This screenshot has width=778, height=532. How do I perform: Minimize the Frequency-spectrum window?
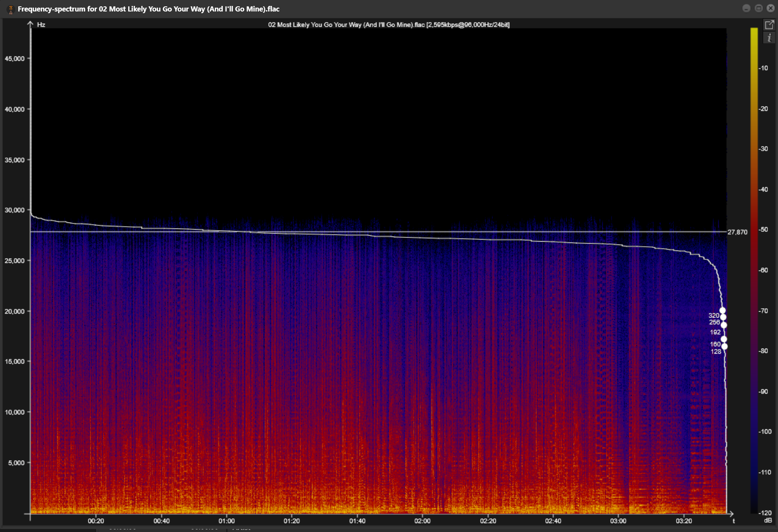coord(746,8)
